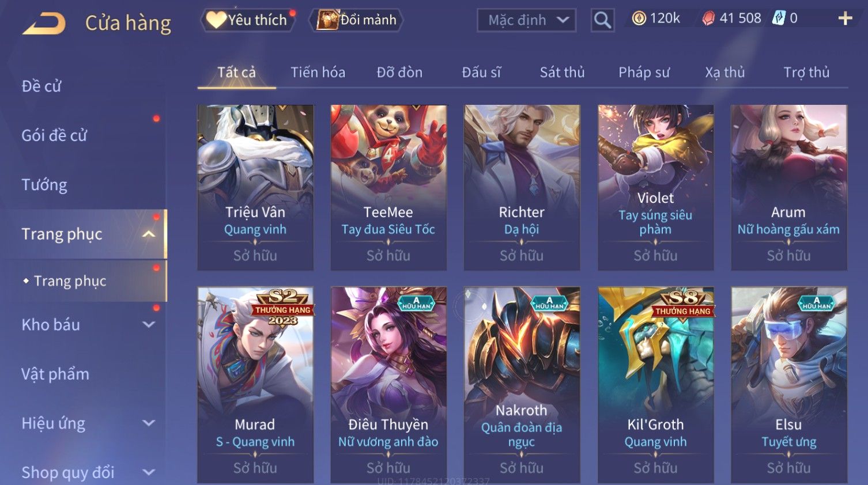
Task: Click the chest icon in Đổi mảnh
Action: coord(327,20)
